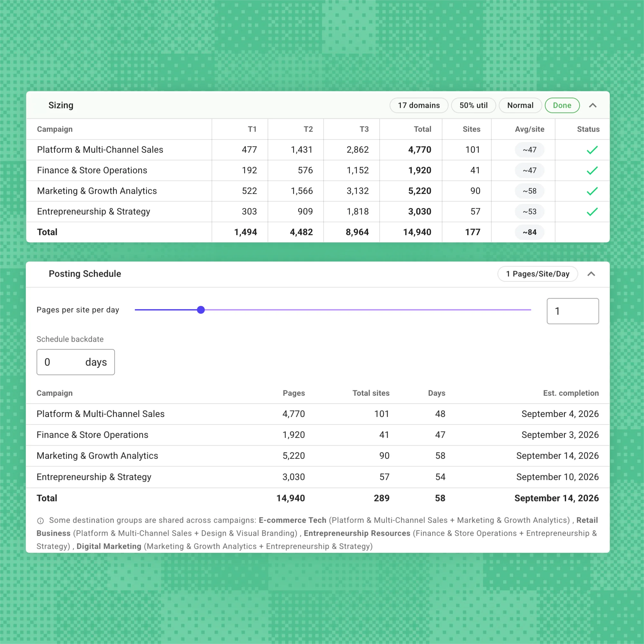Select Finance & Store Operations row in Posting Schedule
The height and width of the screenshot is (644, 644).
318,435
